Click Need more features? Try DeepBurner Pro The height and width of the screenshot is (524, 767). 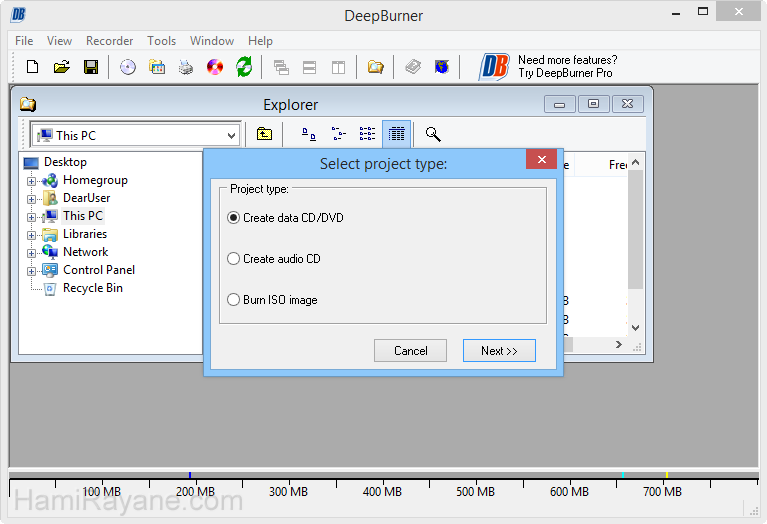coord(567,67)
